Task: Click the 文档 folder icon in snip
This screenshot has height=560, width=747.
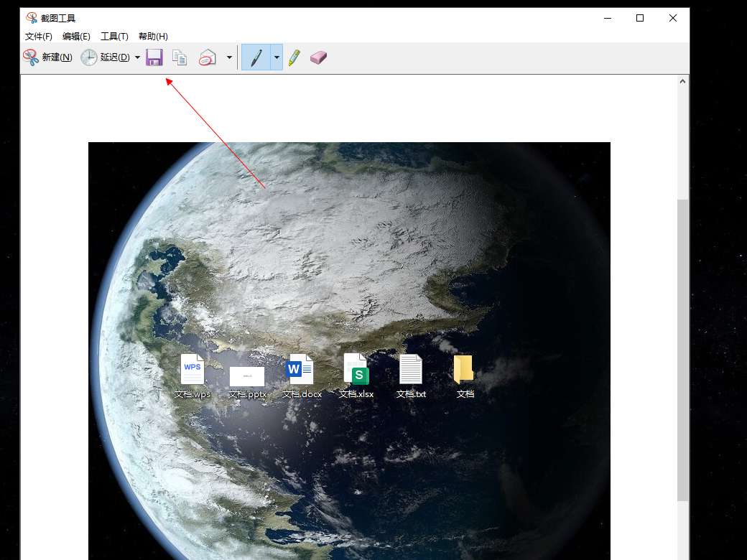Action: pyautogui.click(x=463, y=369)
